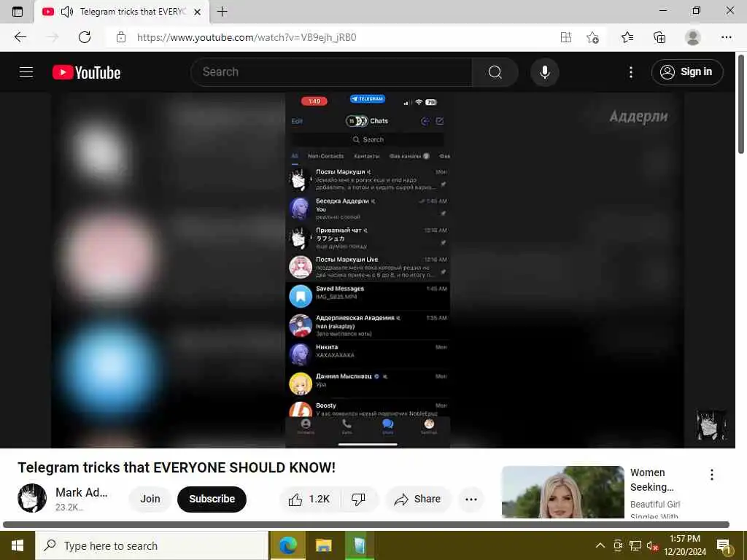The height and width of the screenshot is (560, 747).
Task: Open a new browser tab
Action: click(222, 12)
